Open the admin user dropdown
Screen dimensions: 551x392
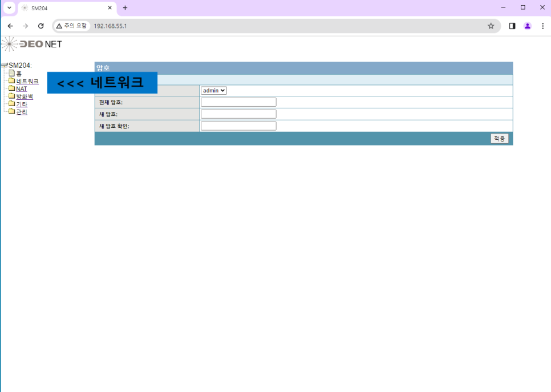point(214,90)
